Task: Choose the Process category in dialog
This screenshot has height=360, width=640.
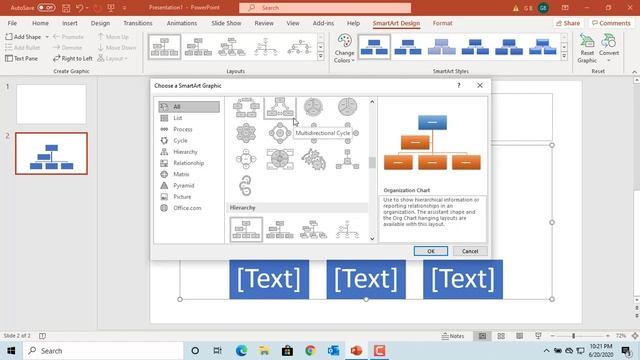Action: coord(189,129)
